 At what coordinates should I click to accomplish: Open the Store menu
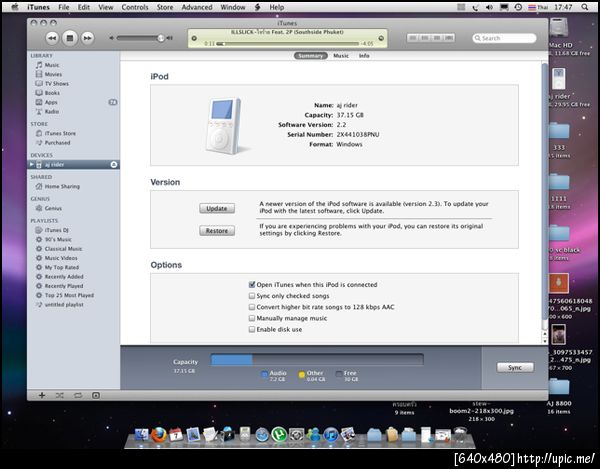pyautogui.click(x=165, y=7)
